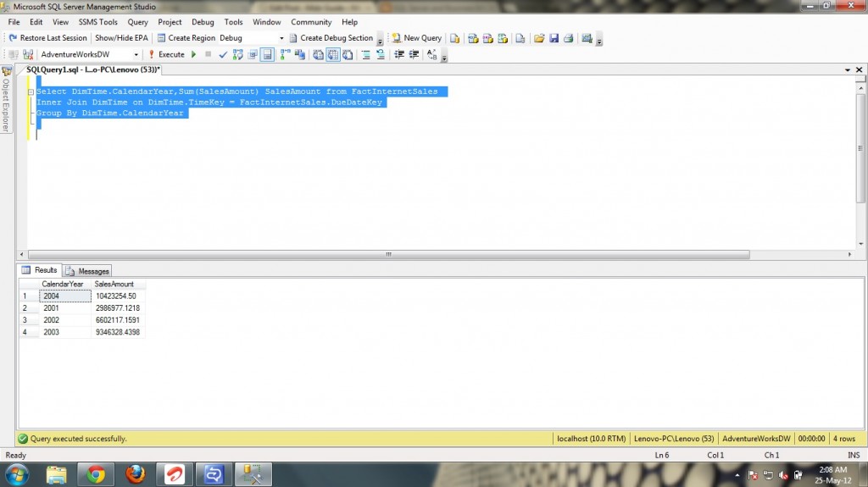
Task: Collapse the Select query code block
Action: (x=31, y=91)
